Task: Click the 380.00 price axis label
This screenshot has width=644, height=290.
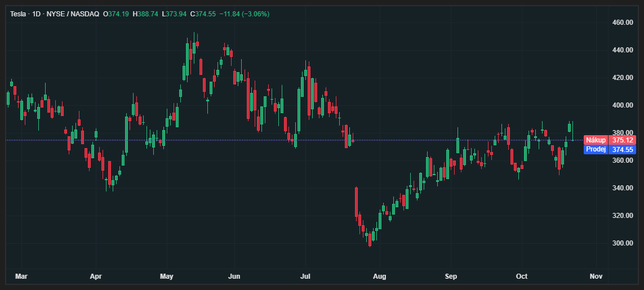Action: tap(623, 133)
